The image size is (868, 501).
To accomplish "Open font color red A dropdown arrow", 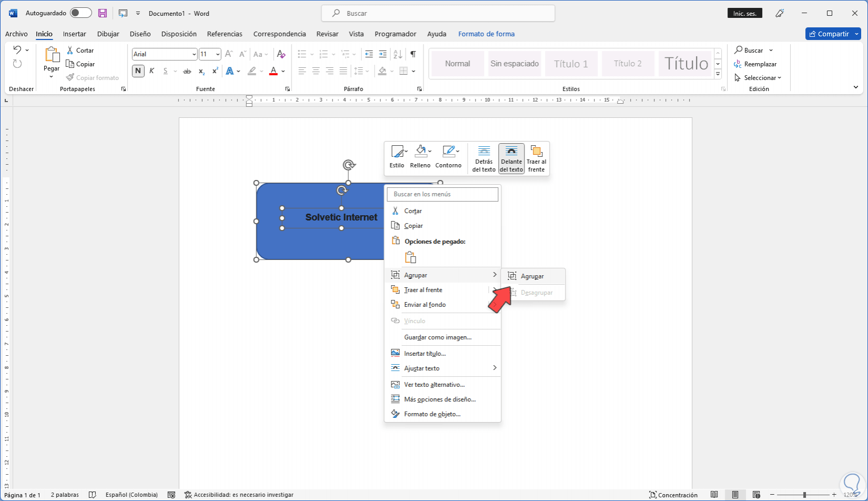I will coord(283,71).
